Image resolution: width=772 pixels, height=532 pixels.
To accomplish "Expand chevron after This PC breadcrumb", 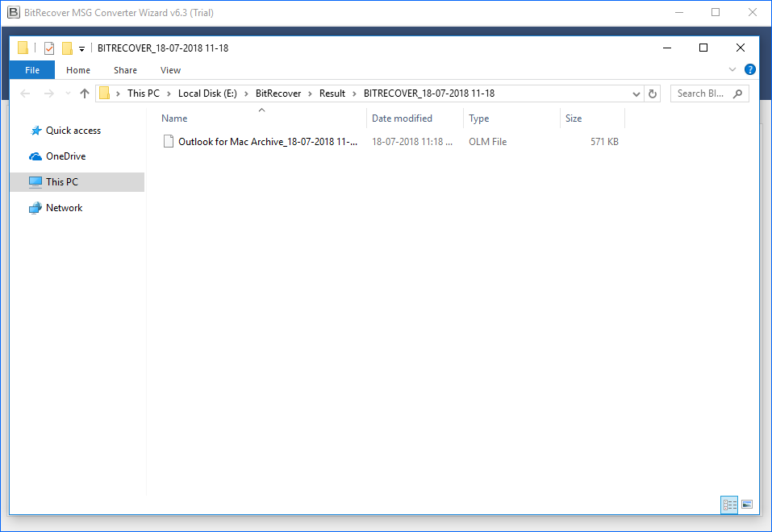I will tap(169, 94).
